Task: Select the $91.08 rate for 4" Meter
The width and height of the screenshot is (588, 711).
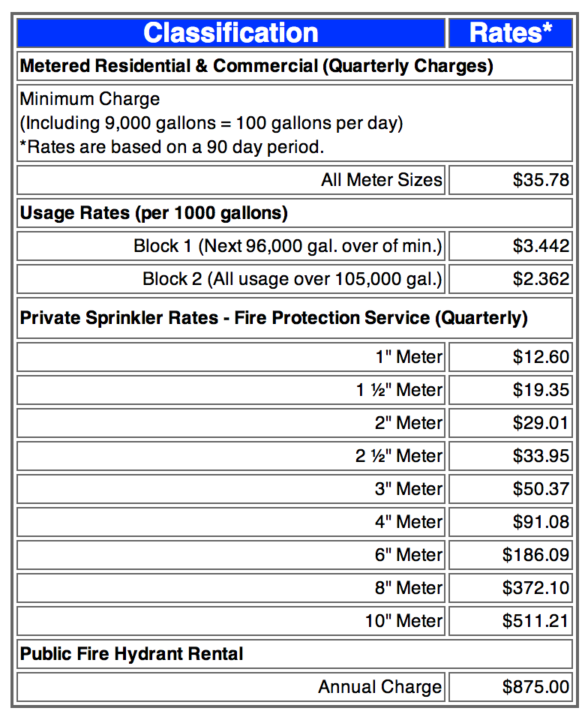Action: 541,522
